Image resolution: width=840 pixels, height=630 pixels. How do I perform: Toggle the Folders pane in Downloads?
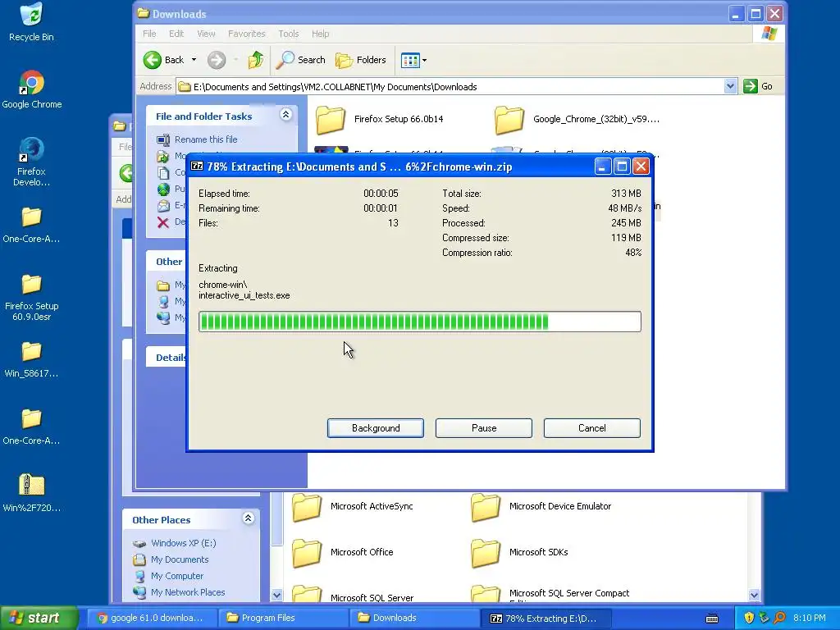click(361, 60)
